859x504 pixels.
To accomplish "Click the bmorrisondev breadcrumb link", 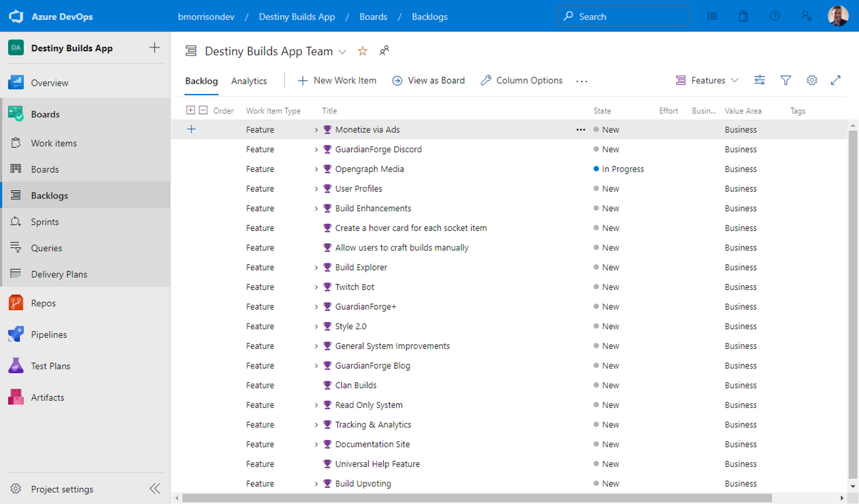I will tap(206, 17).
